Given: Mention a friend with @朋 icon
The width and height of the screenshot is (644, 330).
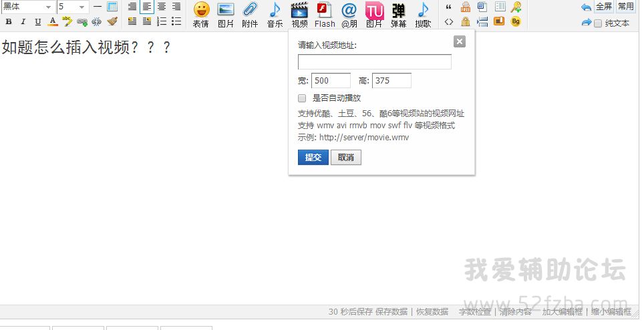Looking at the screenshot, I should coord(349,15).
